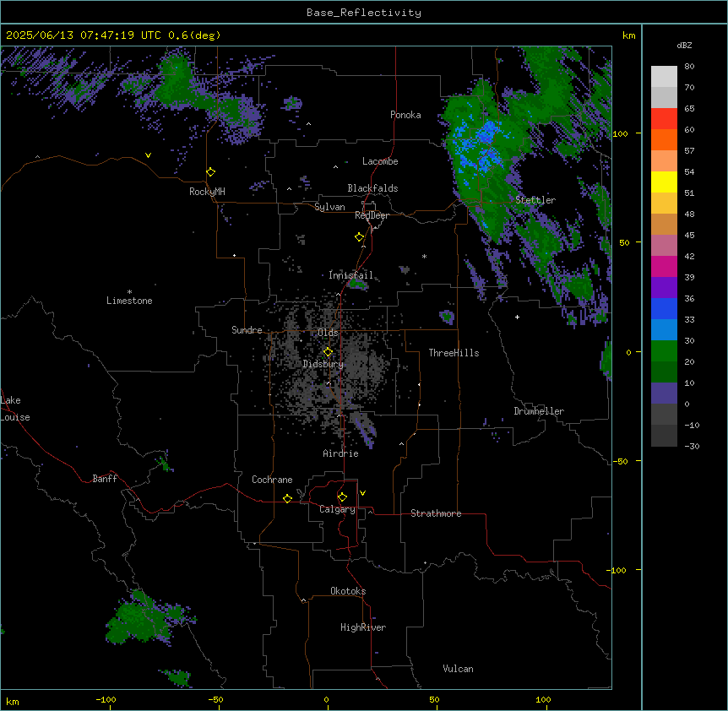Viewport: 728px width, 711px height.
Task: Pick the red 60-65 dBZ legend swatch
Action: click(x=664, y=119)
